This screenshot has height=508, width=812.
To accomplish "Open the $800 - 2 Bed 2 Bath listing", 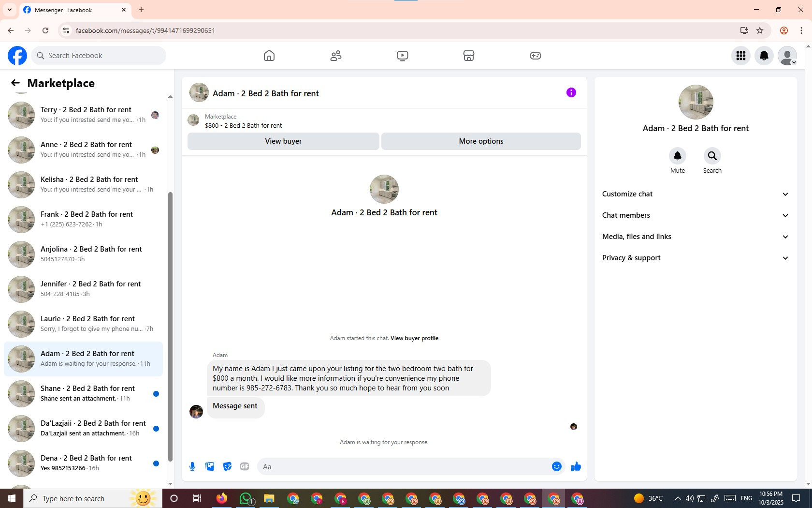I will [x=243, y=125].
